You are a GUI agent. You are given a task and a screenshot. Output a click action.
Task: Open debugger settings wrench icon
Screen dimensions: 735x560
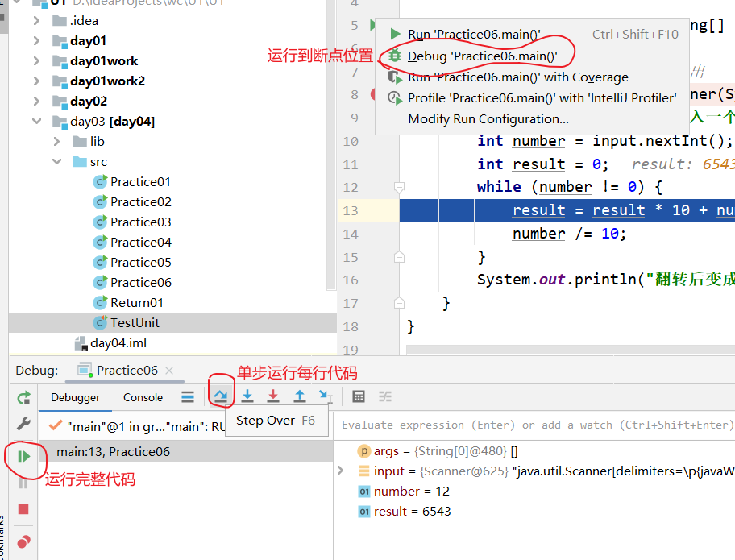coord(23,424)
